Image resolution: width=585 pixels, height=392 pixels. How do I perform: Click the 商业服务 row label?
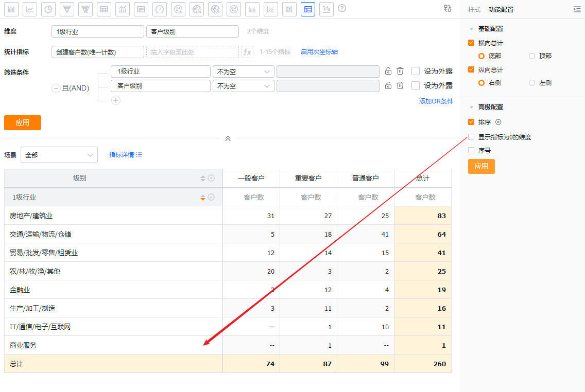click(23, 345)
